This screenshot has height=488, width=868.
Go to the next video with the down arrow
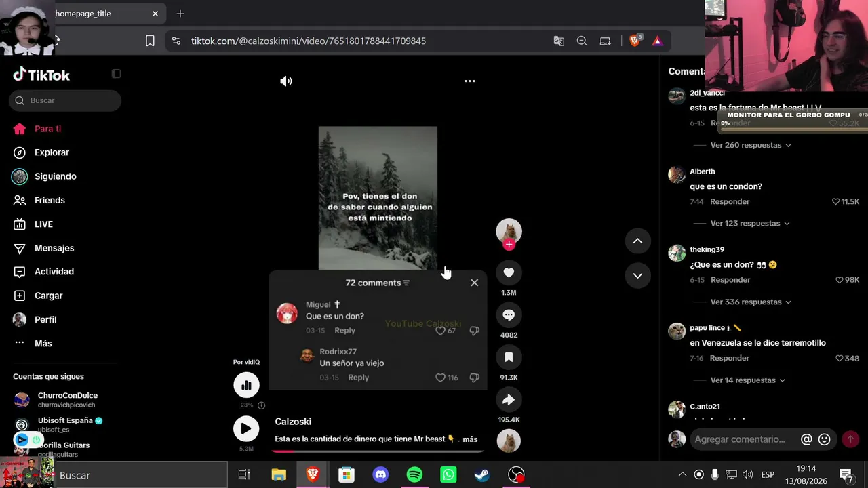637,275
